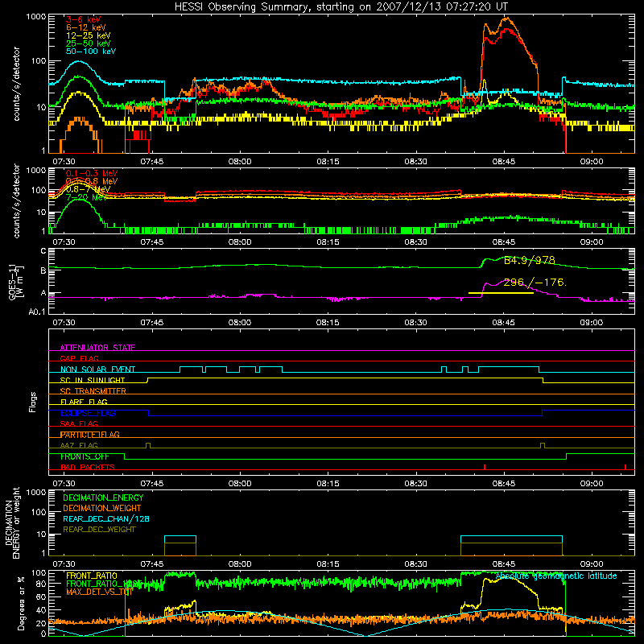Select the FRONTS_OFF flag label
Image resolution: width=644 pixels, height=644 pixels.
pos(85,456)
